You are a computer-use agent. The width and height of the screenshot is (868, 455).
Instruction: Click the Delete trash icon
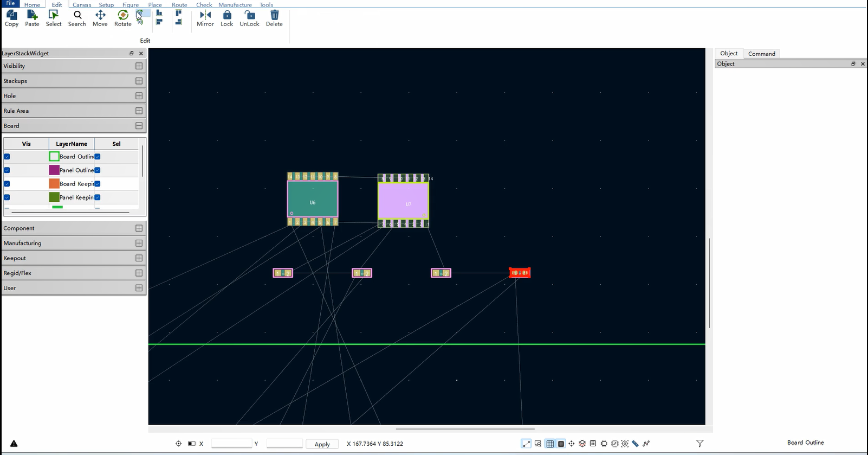(x=274, y=18)
